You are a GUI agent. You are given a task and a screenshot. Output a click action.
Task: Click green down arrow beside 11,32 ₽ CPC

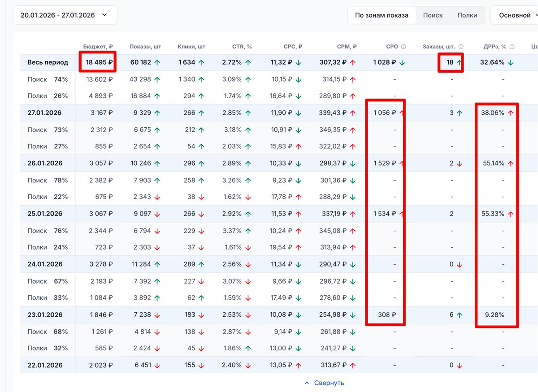(x=298, y=63)
